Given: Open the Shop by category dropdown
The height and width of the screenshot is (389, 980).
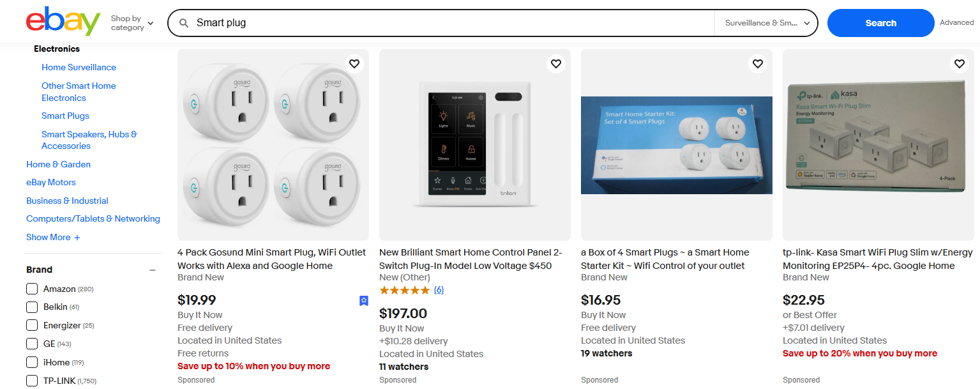Looking at the screenshot, I should [x=132, y=22].
